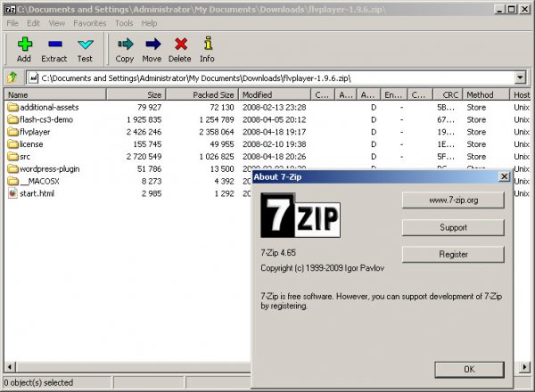
Task: Sort by the Size column header
Action: coord(136,94)
